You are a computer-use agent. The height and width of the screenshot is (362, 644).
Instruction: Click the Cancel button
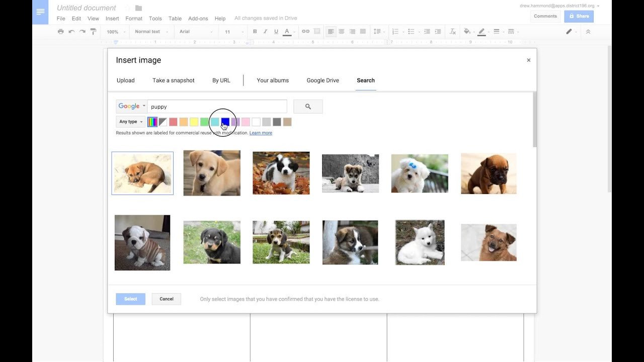pos(167,299)
